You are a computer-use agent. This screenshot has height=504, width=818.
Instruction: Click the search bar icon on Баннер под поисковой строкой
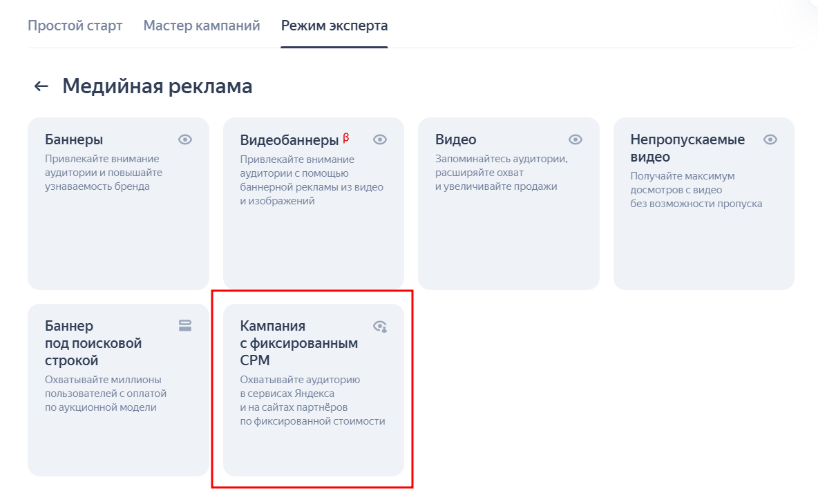pyautogui.click(x=185, y=326)
